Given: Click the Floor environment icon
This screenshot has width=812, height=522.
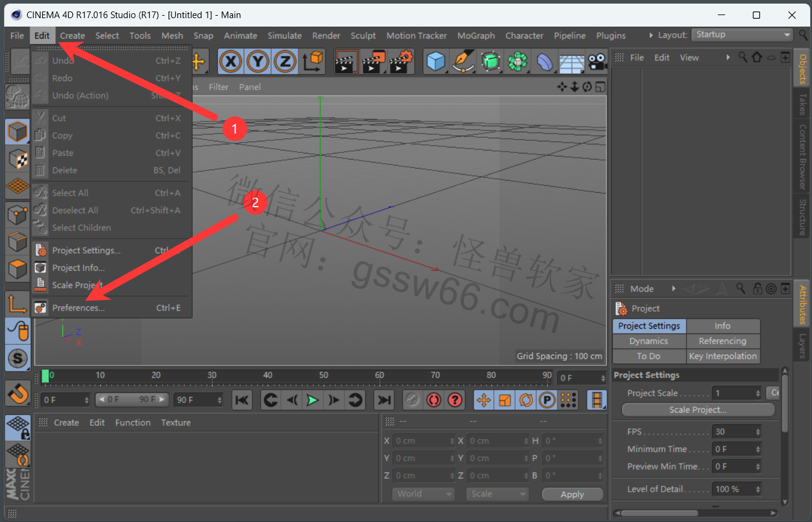Looking at the screenshot, I should [571, 62].
